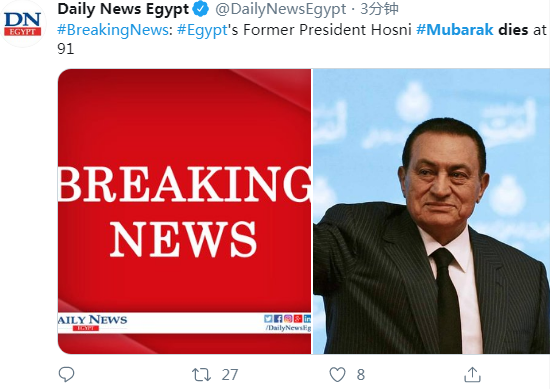Open the red Breaking News image
550x389 pixels.
click(x=184, y=211)
